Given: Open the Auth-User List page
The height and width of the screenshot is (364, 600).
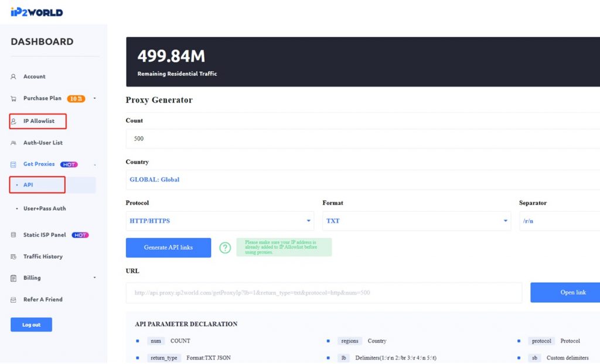Looking at the screenshot, I should [x=43, y=143].
